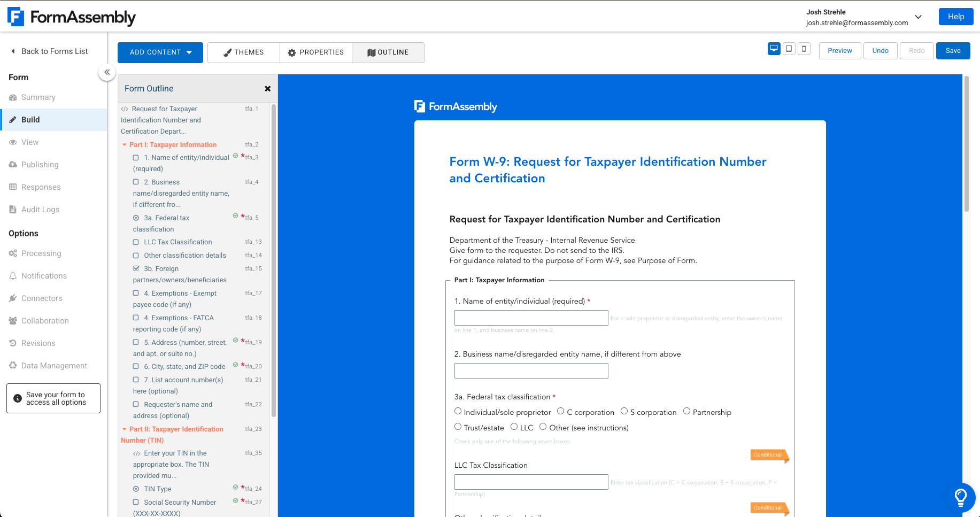Open the Add Content dropdown
The height and width of the screenshot is (517, 980).
pos(160,52)
